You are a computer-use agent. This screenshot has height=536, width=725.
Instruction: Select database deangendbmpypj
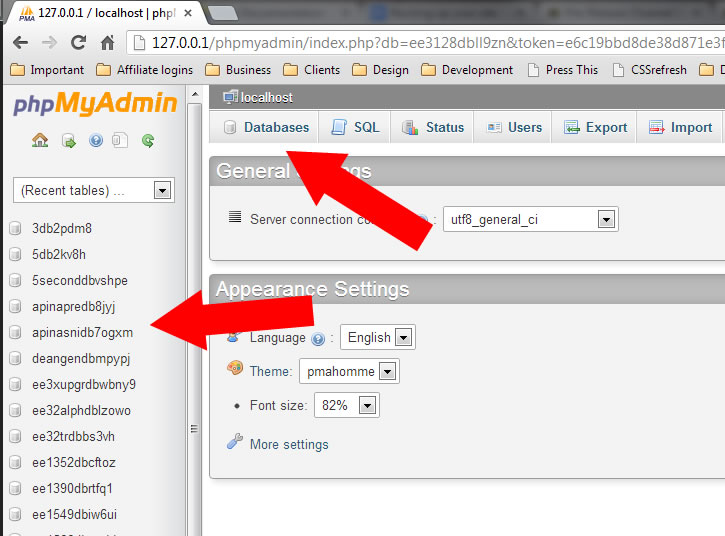click(x=81, y=359)
